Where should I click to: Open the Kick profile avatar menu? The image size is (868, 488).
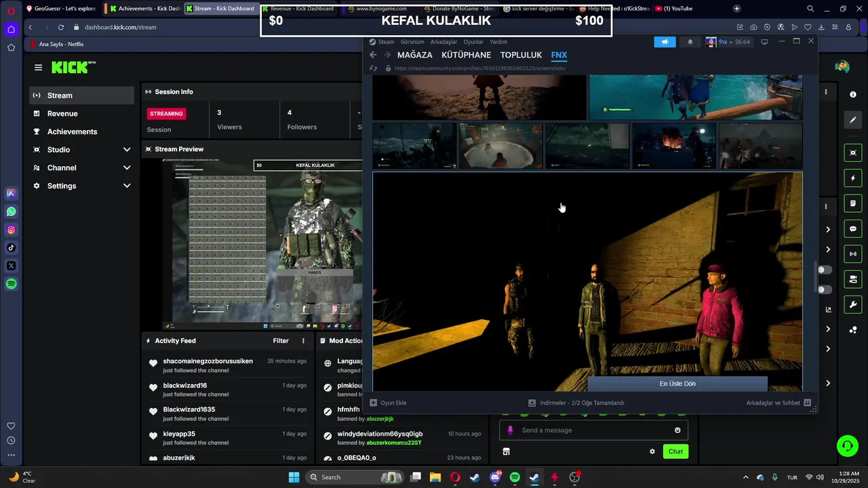pos(842,67)
